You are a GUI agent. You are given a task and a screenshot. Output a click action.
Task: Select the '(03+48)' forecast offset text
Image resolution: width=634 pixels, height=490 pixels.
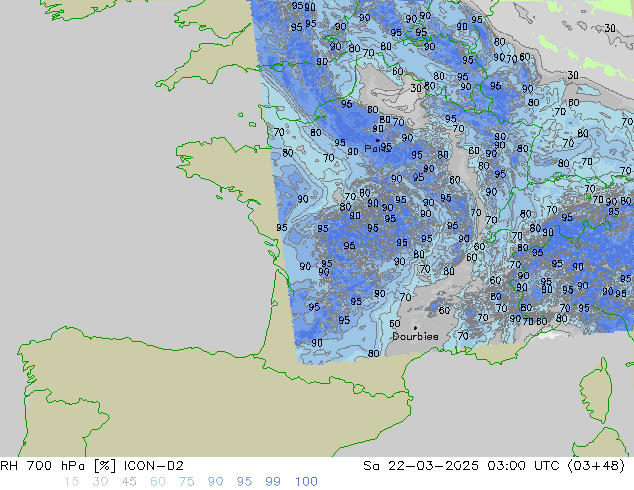[x=596, y=466]
